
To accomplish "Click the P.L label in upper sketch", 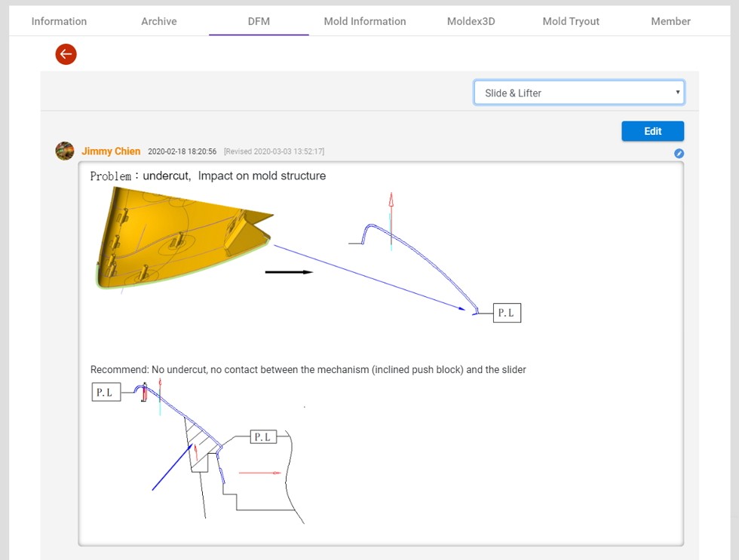I will [x=507, y=313].
